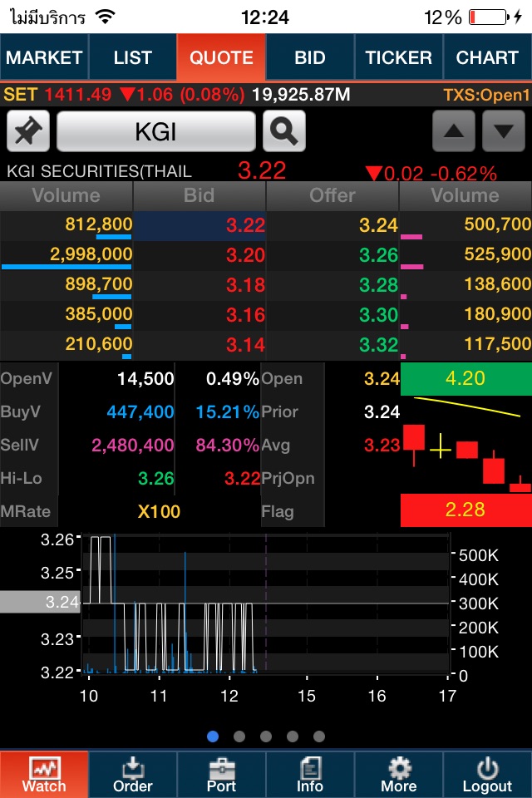Tap the pin icon button

[28, 131]
